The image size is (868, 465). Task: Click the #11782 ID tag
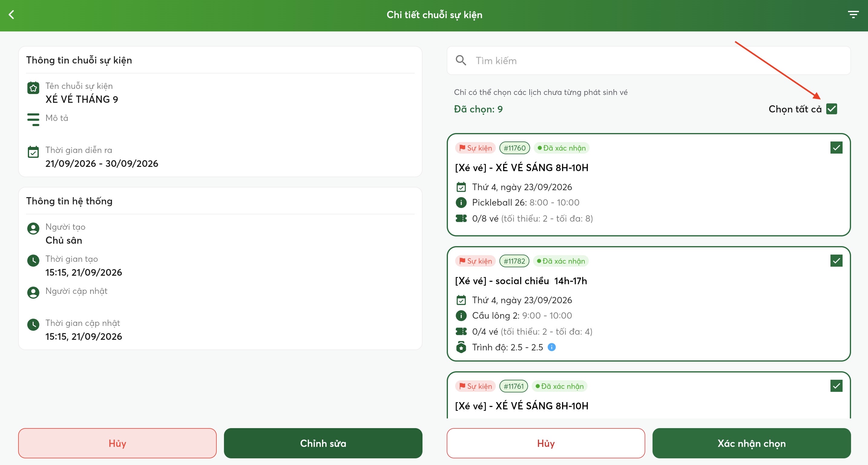pos(514,261)
